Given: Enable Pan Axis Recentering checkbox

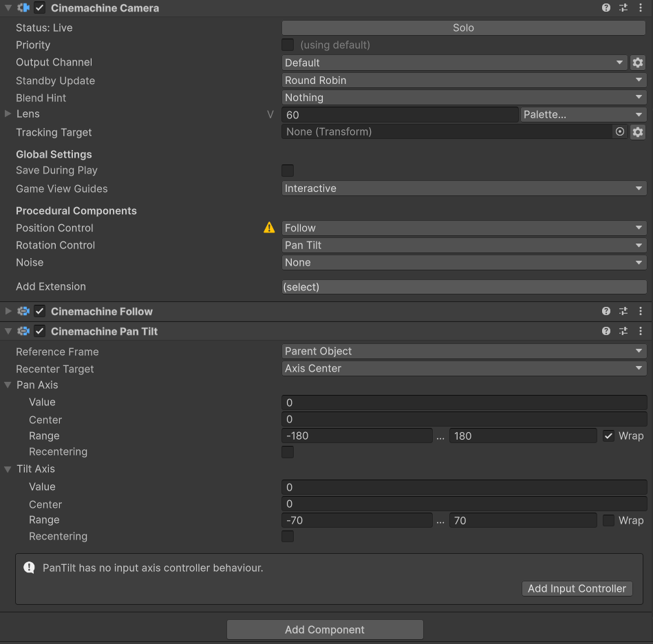Looking at the screenshot, I should [288, 451].
